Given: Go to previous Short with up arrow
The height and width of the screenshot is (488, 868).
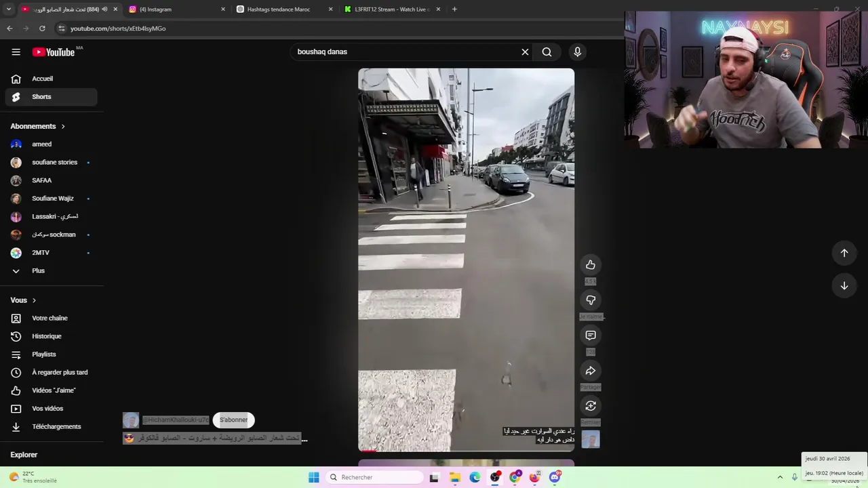Looking at the screenshot, I should 844,253.
